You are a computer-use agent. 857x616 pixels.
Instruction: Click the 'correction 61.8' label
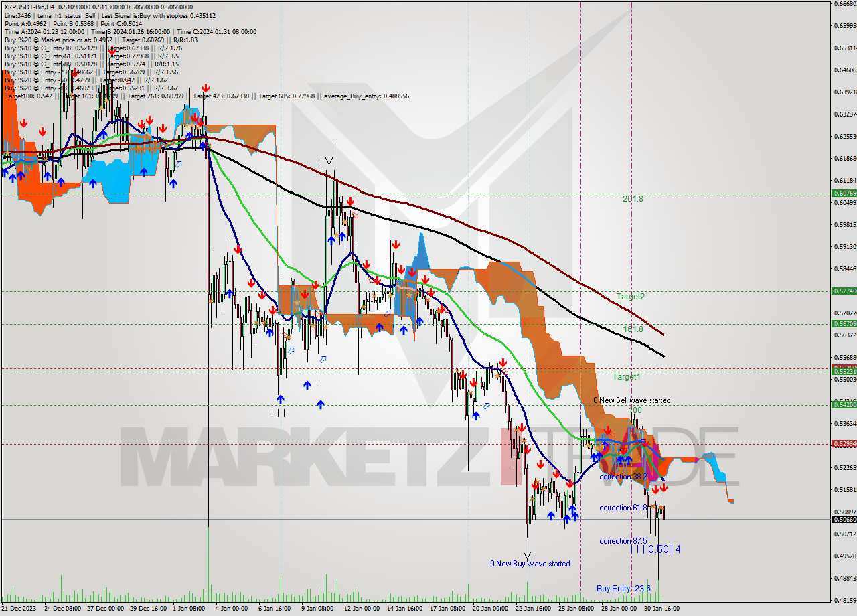(623, 508)
